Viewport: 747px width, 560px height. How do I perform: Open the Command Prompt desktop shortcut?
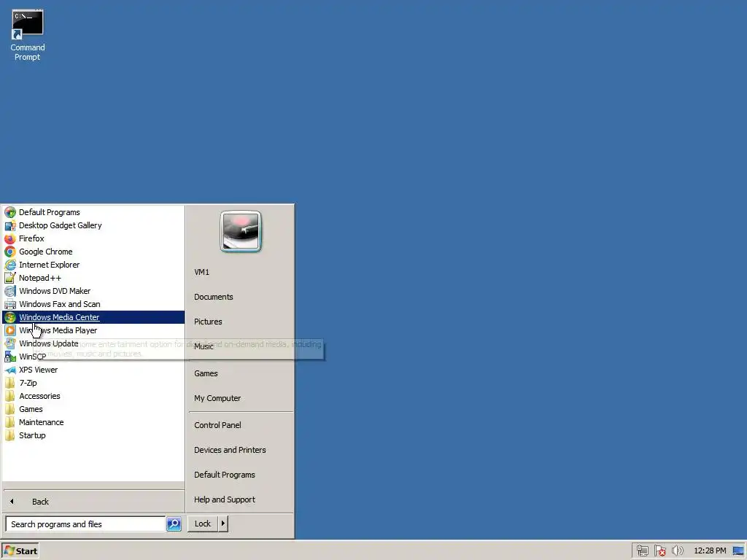pos(28,35)
